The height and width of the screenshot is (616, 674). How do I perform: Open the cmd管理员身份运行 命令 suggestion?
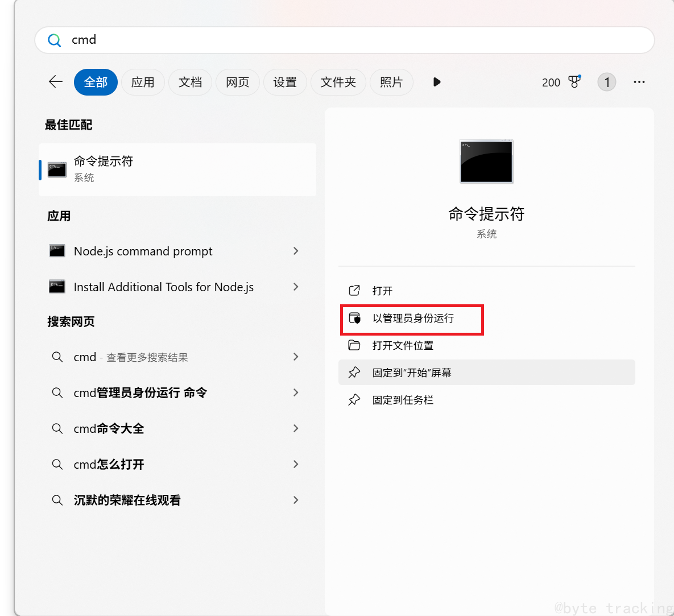(176, 392)
